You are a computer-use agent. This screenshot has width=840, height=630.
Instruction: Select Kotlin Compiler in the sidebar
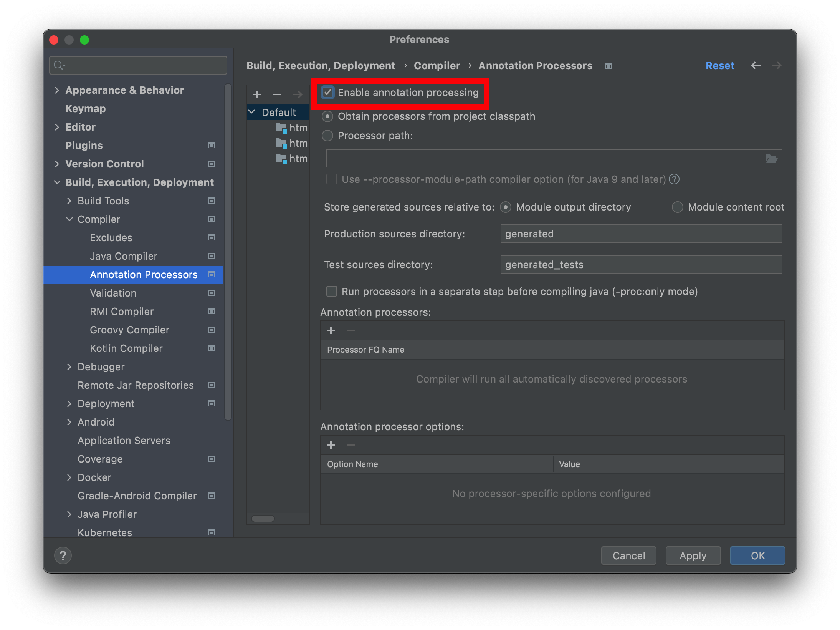(126, 348)
